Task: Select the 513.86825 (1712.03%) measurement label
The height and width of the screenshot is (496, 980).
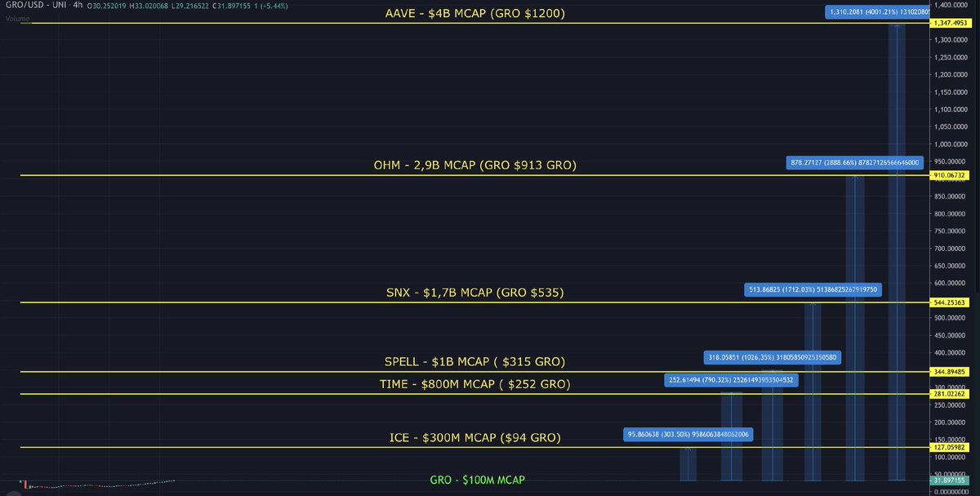Action: (x=813, y=288)
